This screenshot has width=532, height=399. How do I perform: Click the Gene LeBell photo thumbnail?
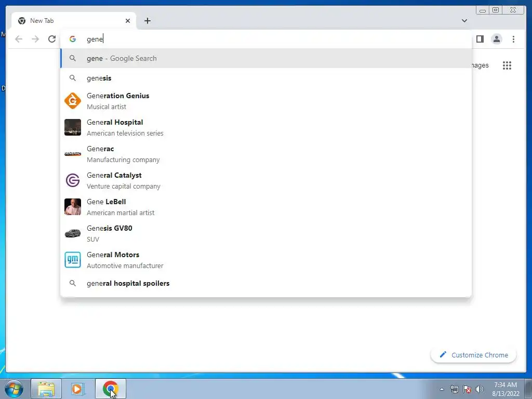(x=73, y=207)
